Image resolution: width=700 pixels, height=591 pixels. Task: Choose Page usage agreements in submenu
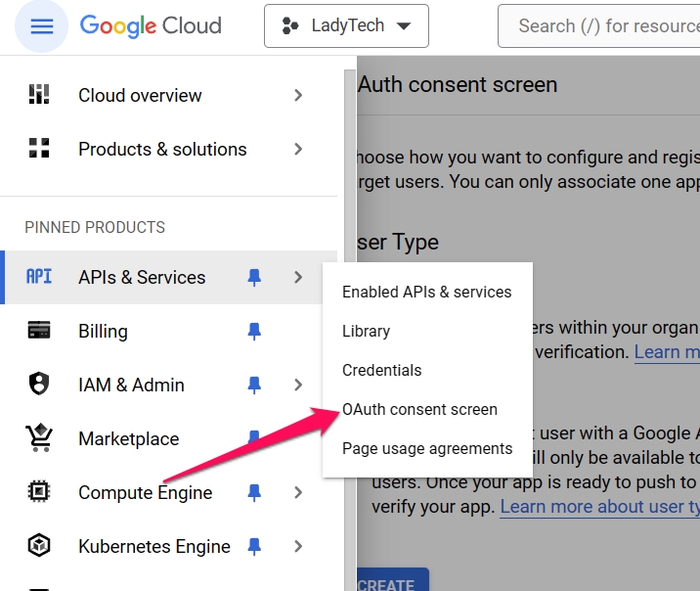point(427,448)
